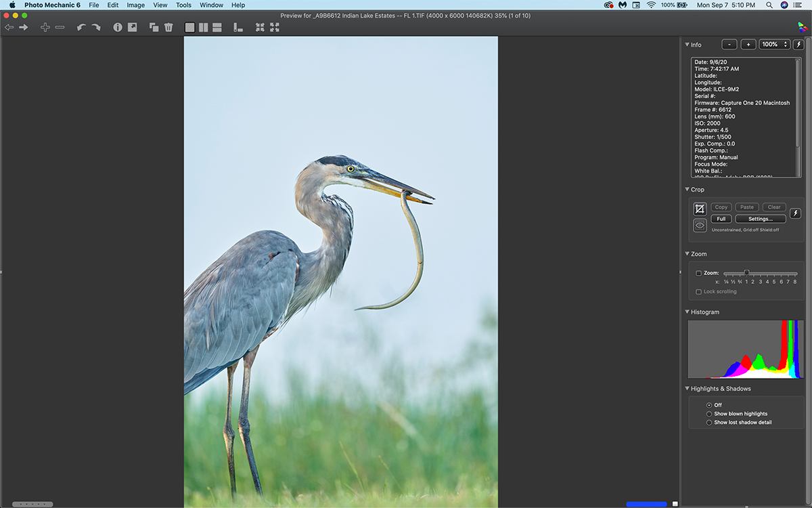Decrease info text size with minus button

(729, 44)
